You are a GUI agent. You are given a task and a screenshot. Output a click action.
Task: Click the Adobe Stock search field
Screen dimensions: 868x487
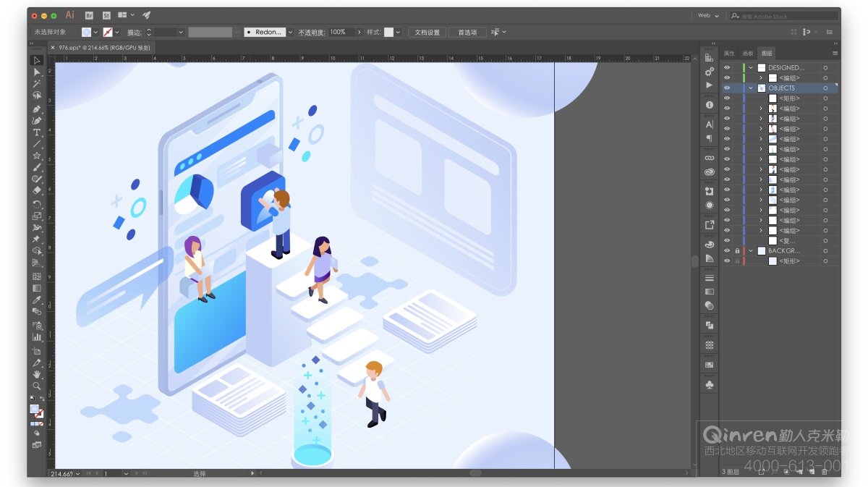tap(783, 15)
